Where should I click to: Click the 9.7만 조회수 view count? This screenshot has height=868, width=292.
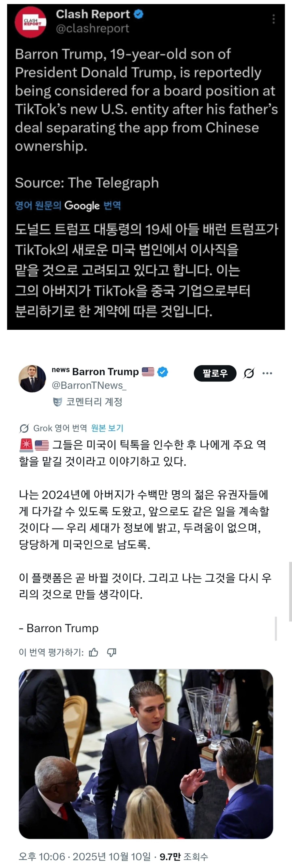click(184, 856)
